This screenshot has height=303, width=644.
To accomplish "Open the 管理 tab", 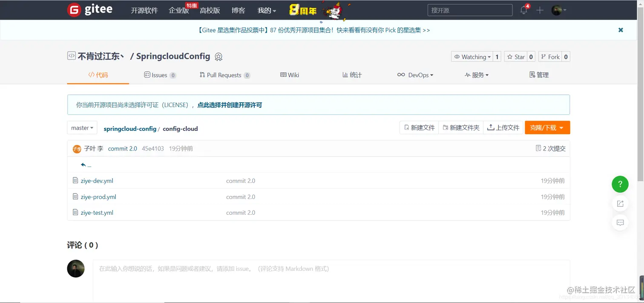I will click(539, 75).
